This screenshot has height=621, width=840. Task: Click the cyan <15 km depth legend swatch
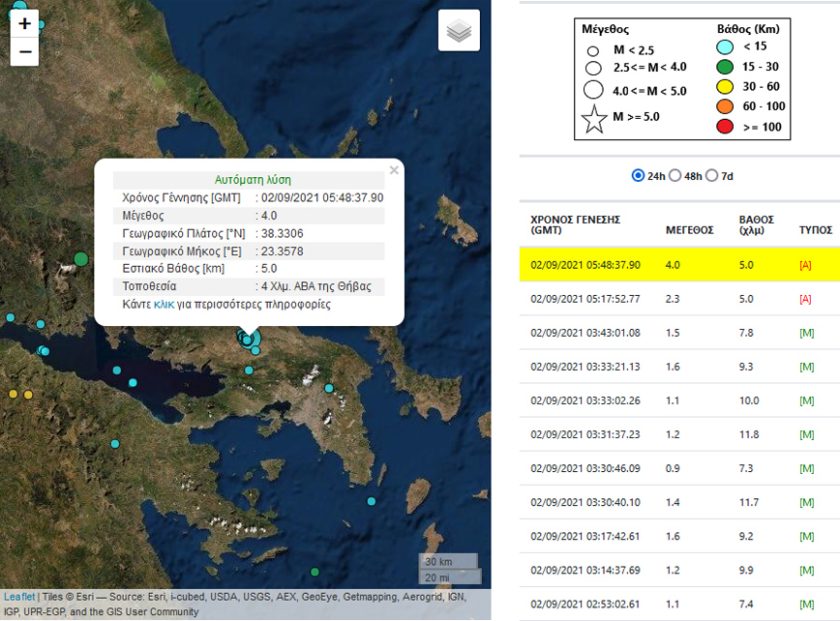click(726, 46)
